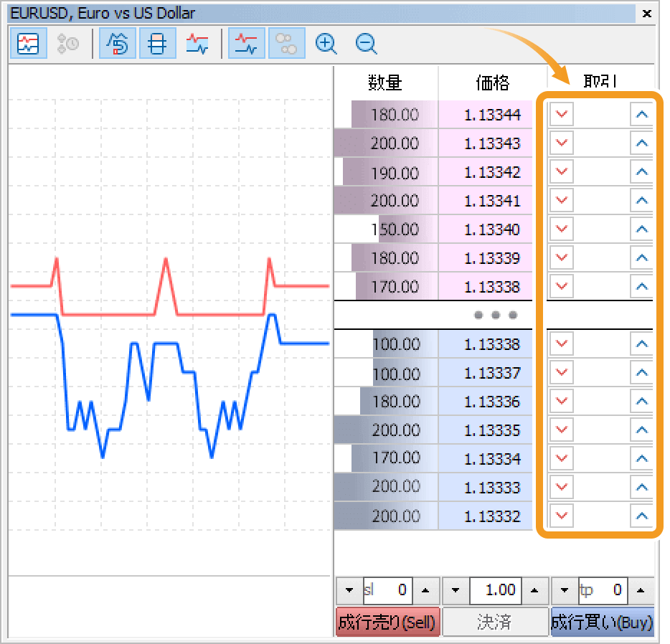Select the ask price cell 1.13344
Screen dimensions: 670x644
click(486, 115)
